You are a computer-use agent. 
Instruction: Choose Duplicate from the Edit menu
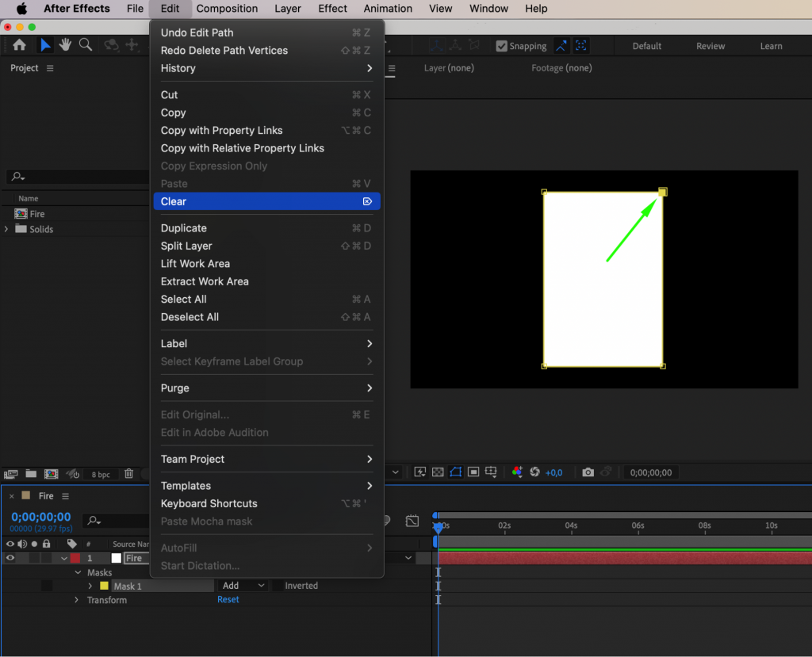click(183, 227)
